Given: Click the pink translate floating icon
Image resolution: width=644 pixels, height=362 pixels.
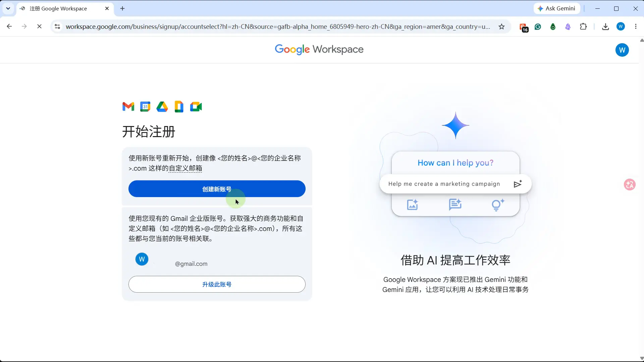Looking at the screenshot, I should pos(630,184).
